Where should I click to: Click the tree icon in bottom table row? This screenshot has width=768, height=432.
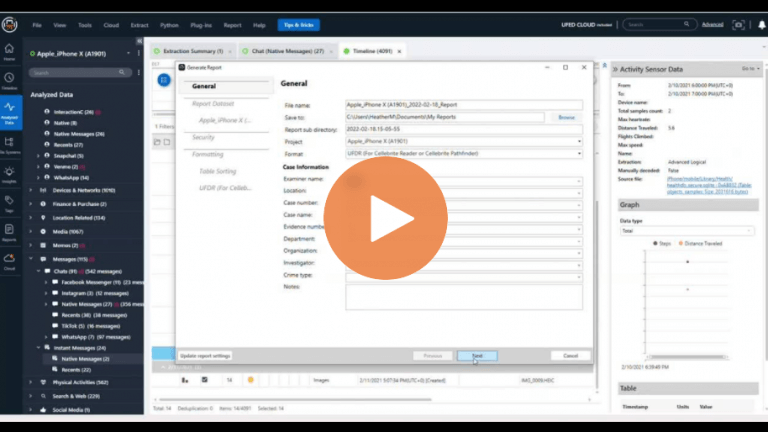coord(185,380)
